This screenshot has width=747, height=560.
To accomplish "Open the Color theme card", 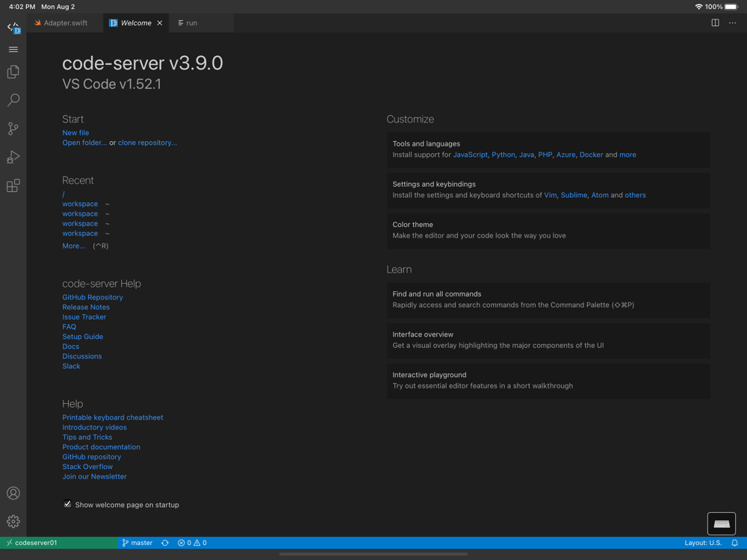I will [548, 231].
